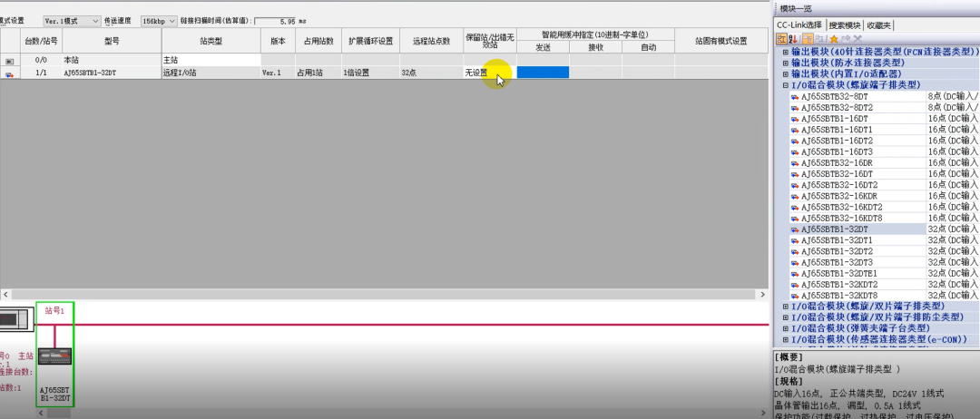Screen dimensions: 980x419
Task: Click the 1倍设置 cell
Action: coord(370,73)
